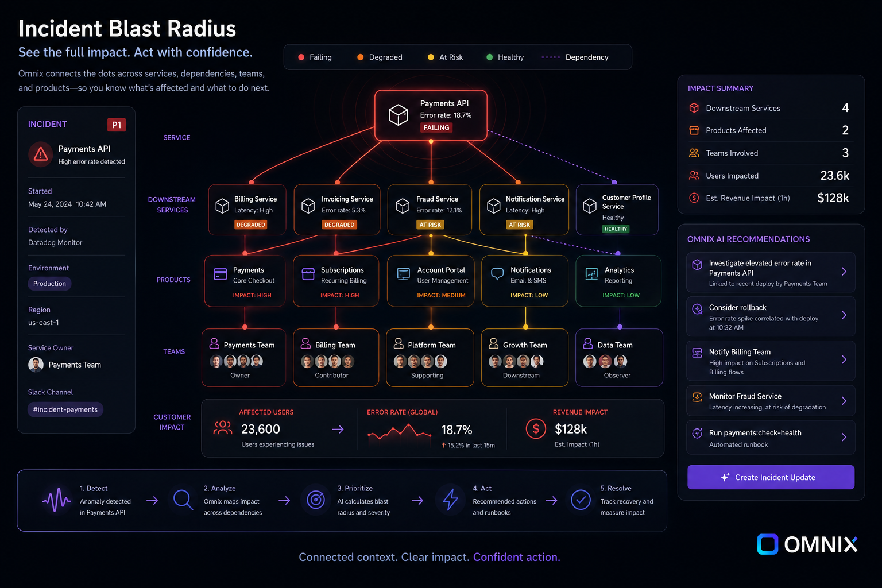The height and width of the screenshot is (588, 882).
Task: Click the OMNIX logo
Action: coord(807,544)
